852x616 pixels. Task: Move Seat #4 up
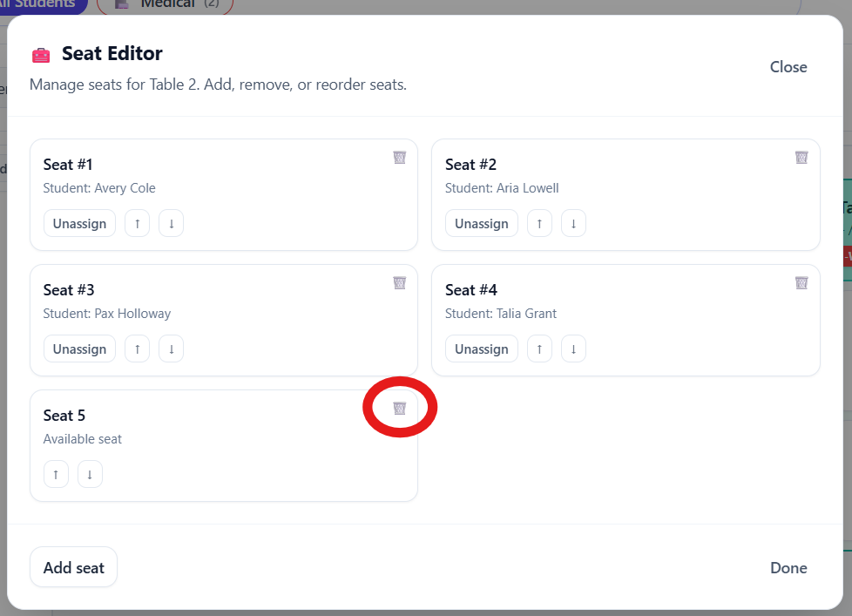tap(539, 349)
